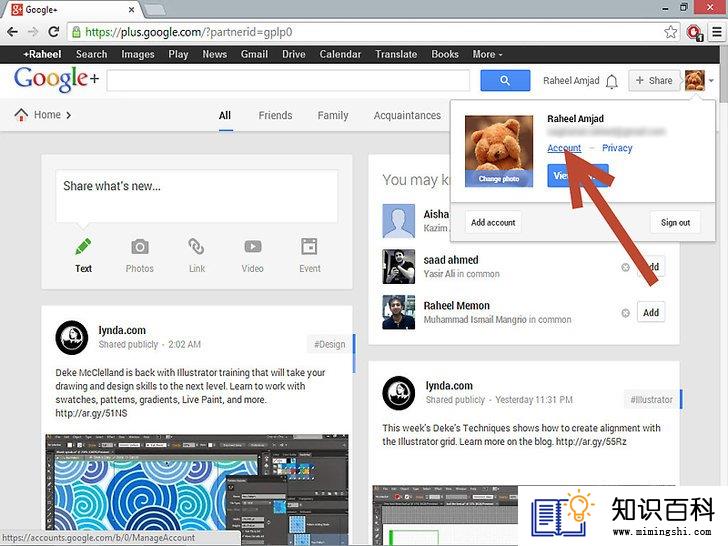Open News in the black bar

(214, 54)
